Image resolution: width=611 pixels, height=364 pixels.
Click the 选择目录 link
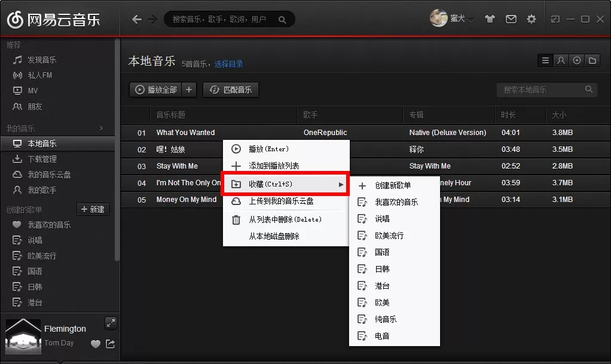coord(229,64)
